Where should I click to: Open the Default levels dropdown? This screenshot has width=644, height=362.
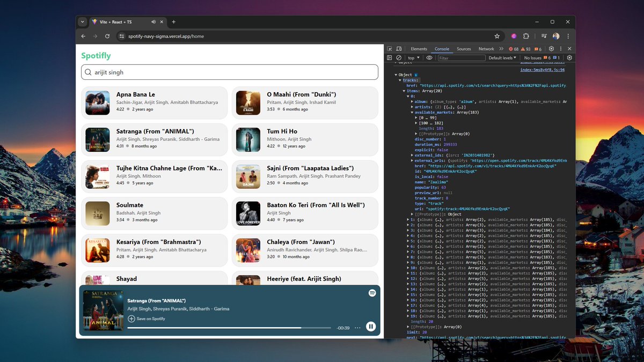(x=502, y=58)
